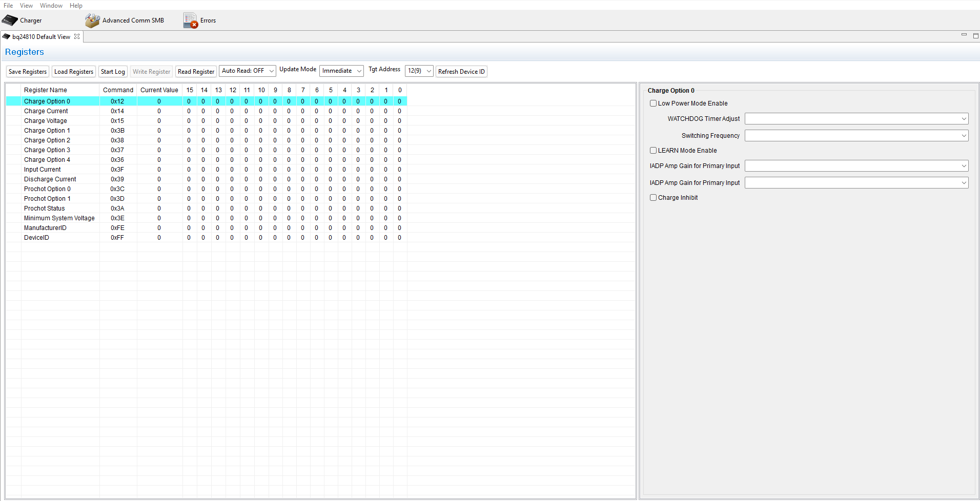The height and width of the screenshot is (501, 980).
Task: Maximize the Registers view panel
Action: click(975, 36)
